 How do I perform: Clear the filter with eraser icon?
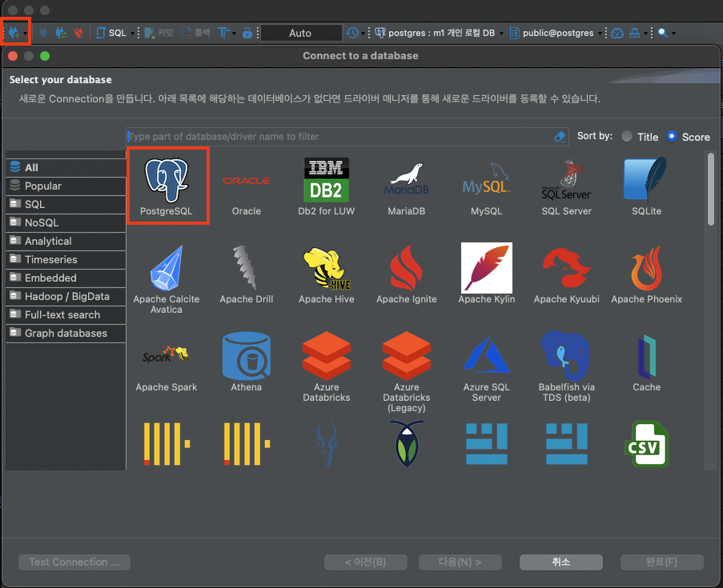(x=560, y=137)
